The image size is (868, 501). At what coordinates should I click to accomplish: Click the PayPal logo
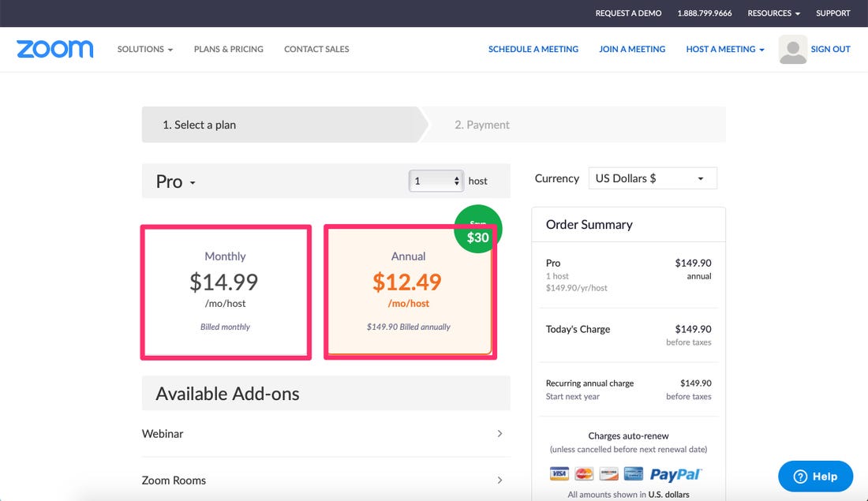point(675,474)
